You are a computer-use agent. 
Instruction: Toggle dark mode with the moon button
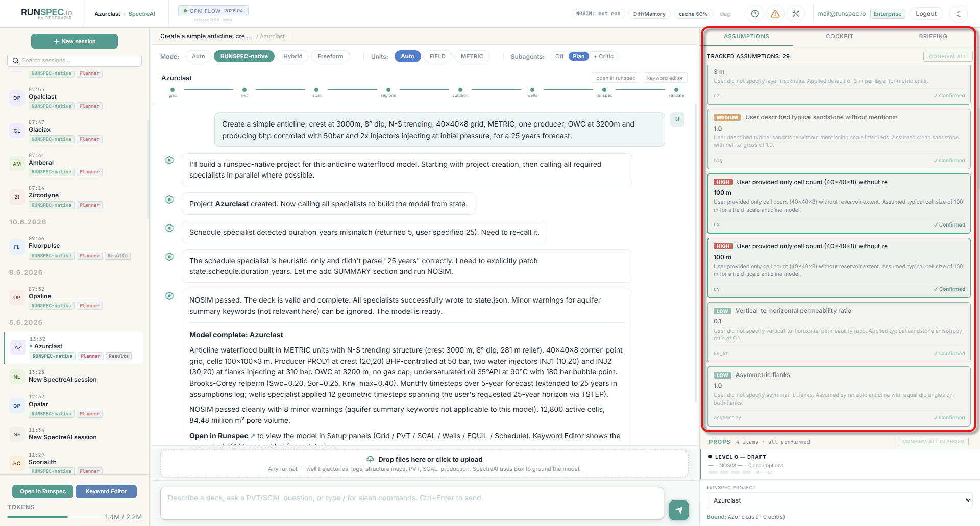pos(959,14)
